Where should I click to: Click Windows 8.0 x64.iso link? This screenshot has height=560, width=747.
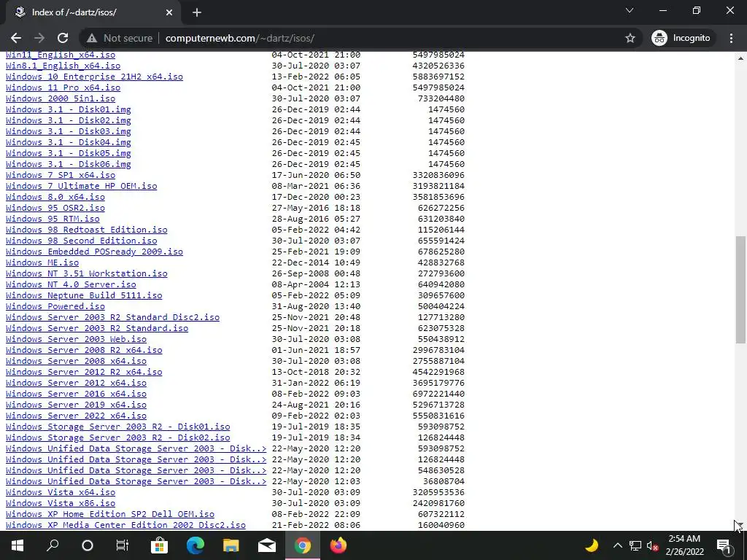tap(55, 197)
